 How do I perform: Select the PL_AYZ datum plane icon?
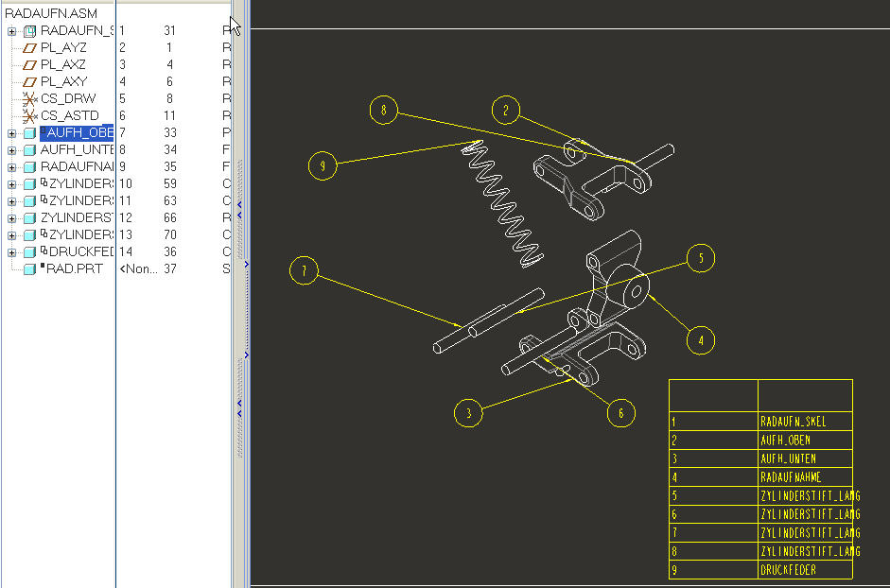(x=29, y=48)
